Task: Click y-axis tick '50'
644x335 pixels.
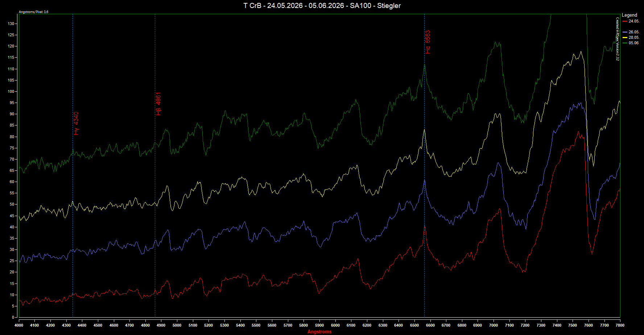Action: click(12, 204)
